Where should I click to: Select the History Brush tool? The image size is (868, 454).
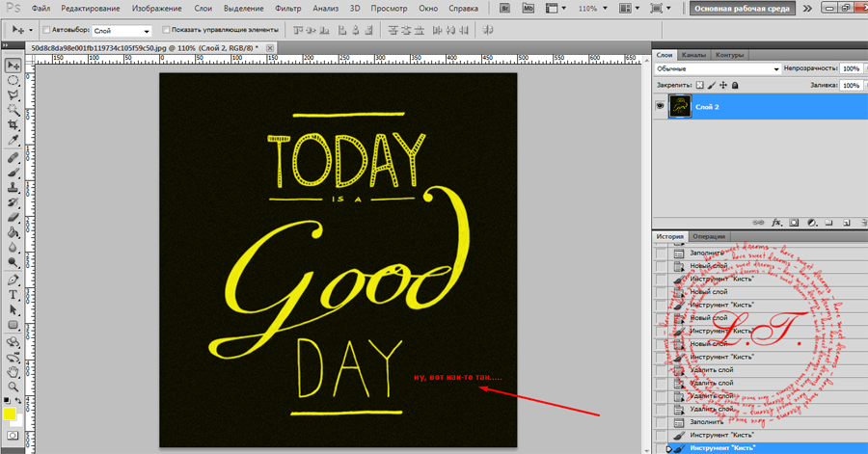(13, 203)
